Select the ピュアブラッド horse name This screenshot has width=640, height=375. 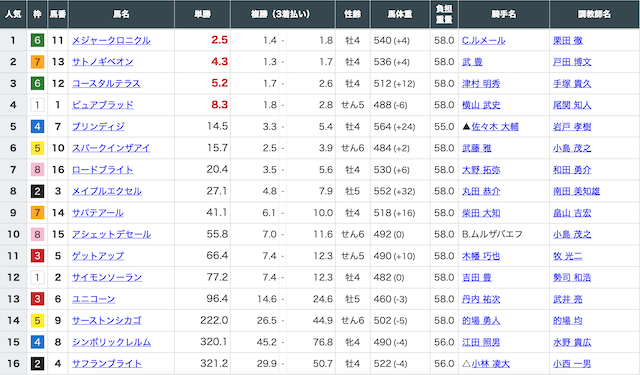tap(102, 105)
